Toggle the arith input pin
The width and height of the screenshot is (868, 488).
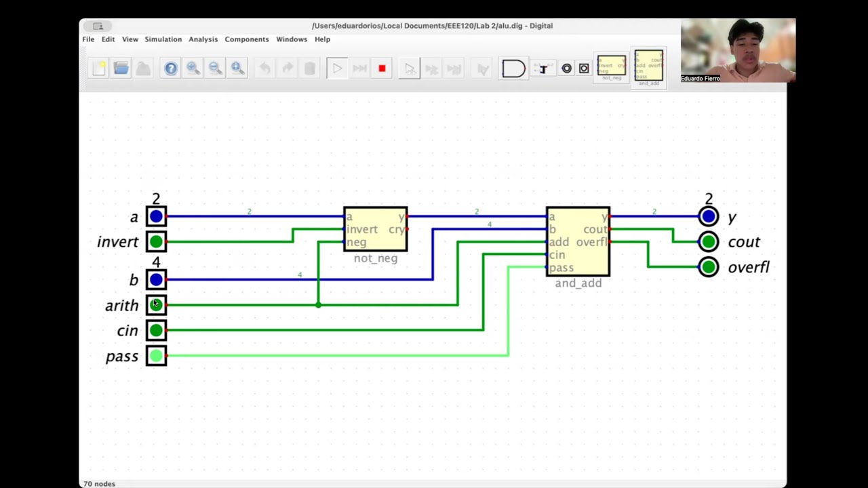click(x=156, y=305)
